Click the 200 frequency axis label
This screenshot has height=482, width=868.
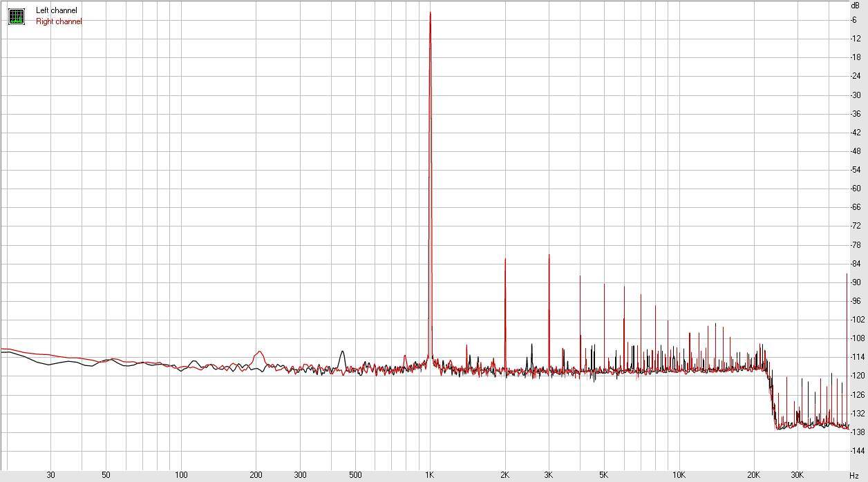[x=256, y=475]
